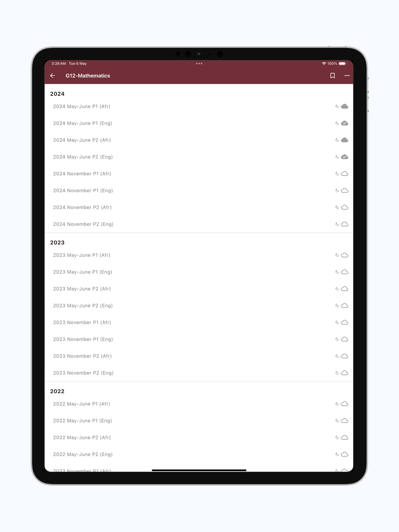Tap the back arrow in header
The height and width of the screenshot is (532, 399).
52,76
